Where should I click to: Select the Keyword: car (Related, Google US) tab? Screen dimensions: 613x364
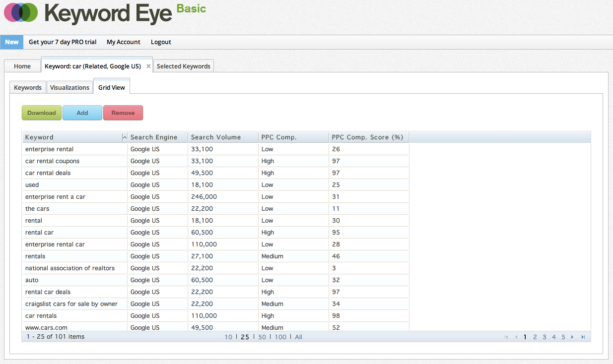pos(93,66)
